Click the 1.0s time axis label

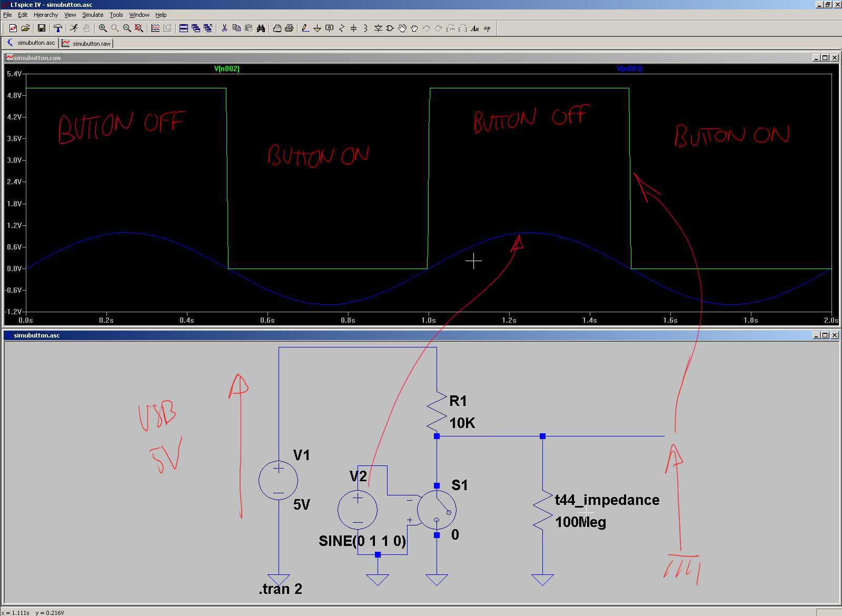pos(429,320)
